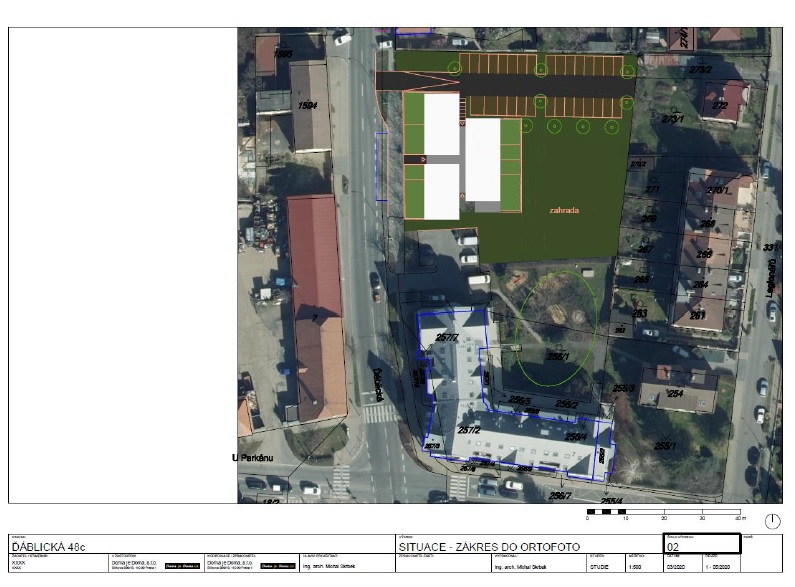Click parcel label 270/1
Image resolution: width=795 pixels, height=587 pixels.
click(717, 191)
